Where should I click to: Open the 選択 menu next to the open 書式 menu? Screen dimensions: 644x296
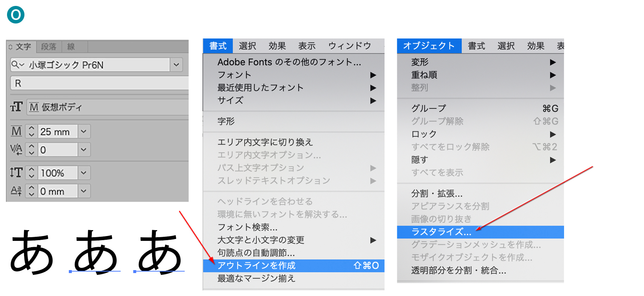click(x=248, y=46)
